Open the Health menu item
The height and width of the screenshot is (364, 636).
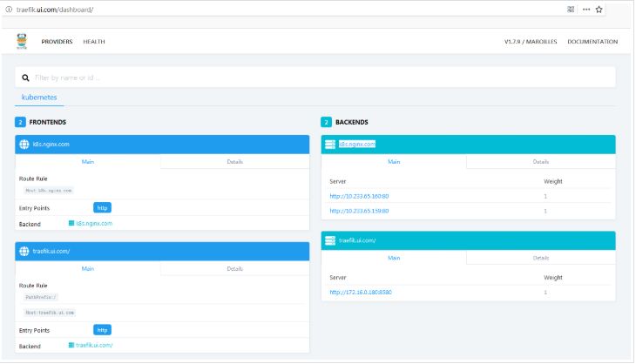coord(94,42)
